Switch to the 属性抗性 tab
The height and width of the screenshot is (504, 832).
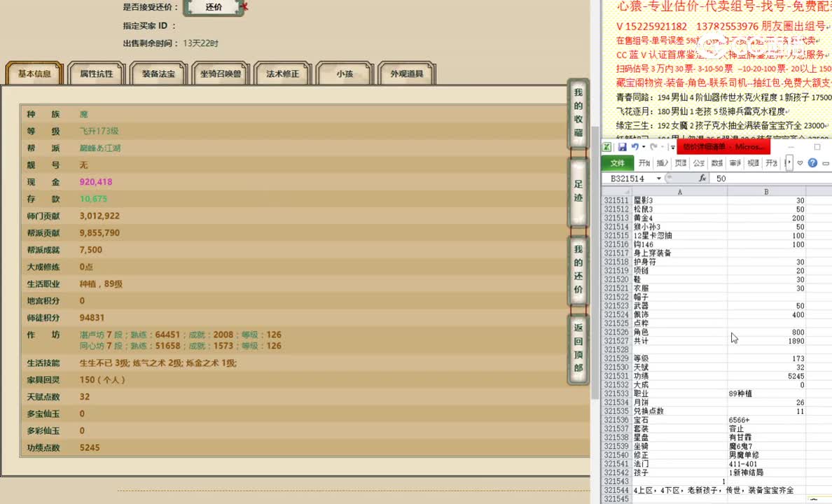(x=96, y=73)
